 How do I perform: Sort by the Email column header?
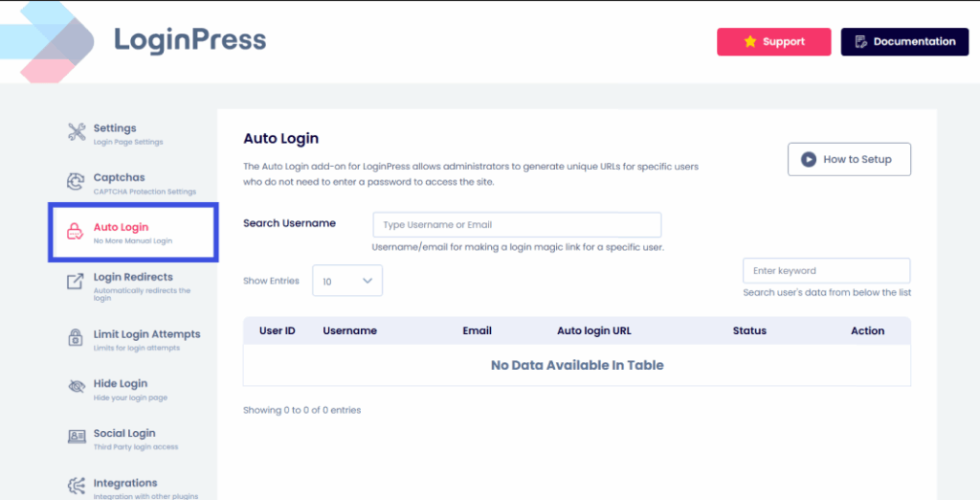[x=477, y=330]
